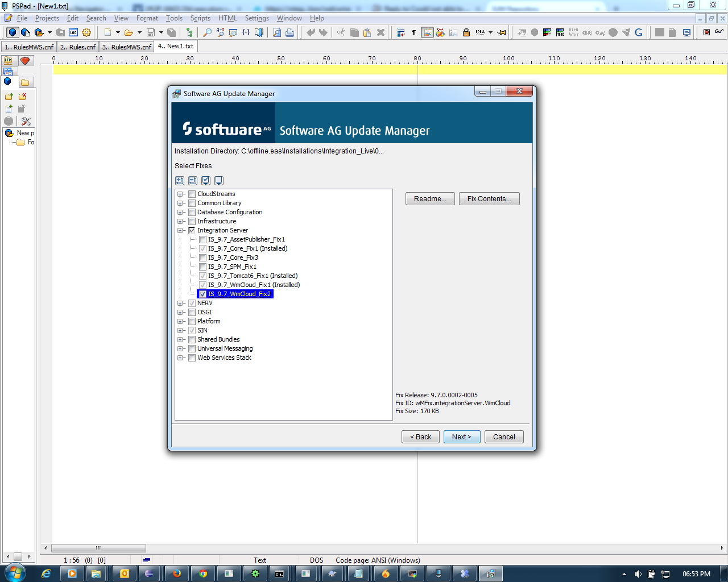The width and height of the screenshot is (728, 582).
Task: Check the CloudStreams checkbox
Action: (192, 194)
